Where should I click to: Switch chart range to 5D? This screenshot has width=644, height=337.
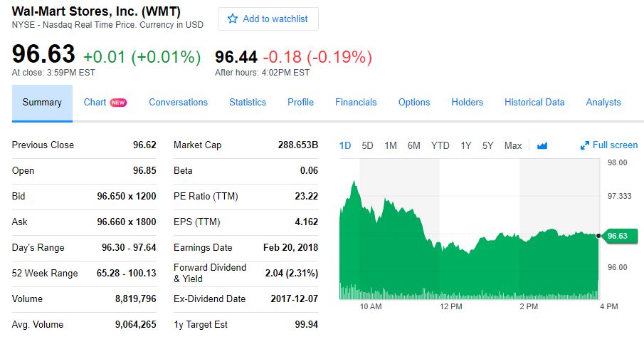[x=367, y=145]
